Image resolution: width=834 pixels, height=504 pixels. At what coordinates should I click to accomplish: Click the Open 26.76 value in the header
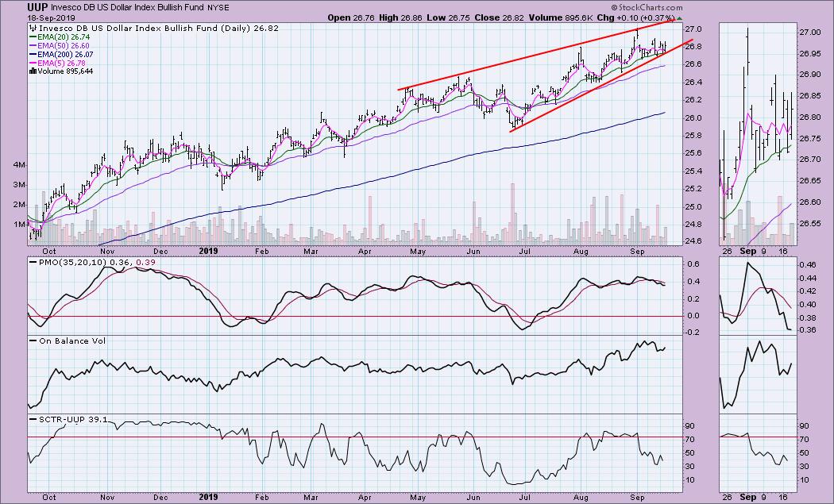[x=351, y=17]
